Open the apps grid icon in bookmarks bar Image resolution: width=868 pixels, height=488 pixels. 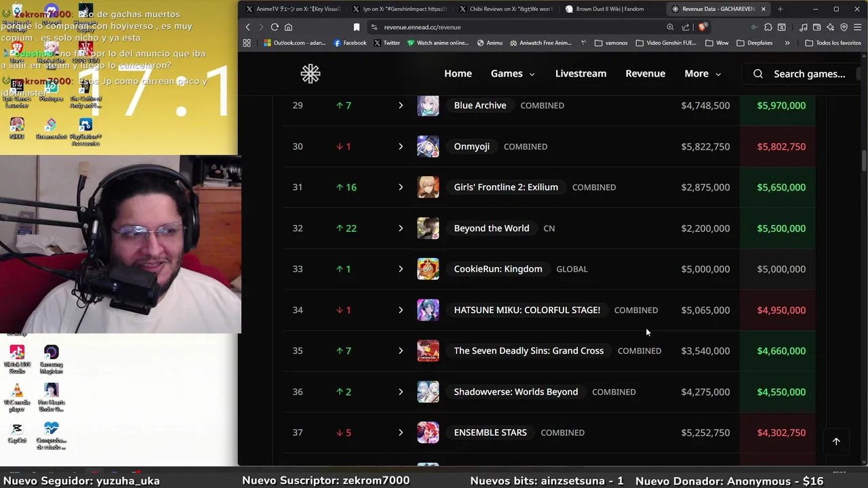[x=247, y=43]
